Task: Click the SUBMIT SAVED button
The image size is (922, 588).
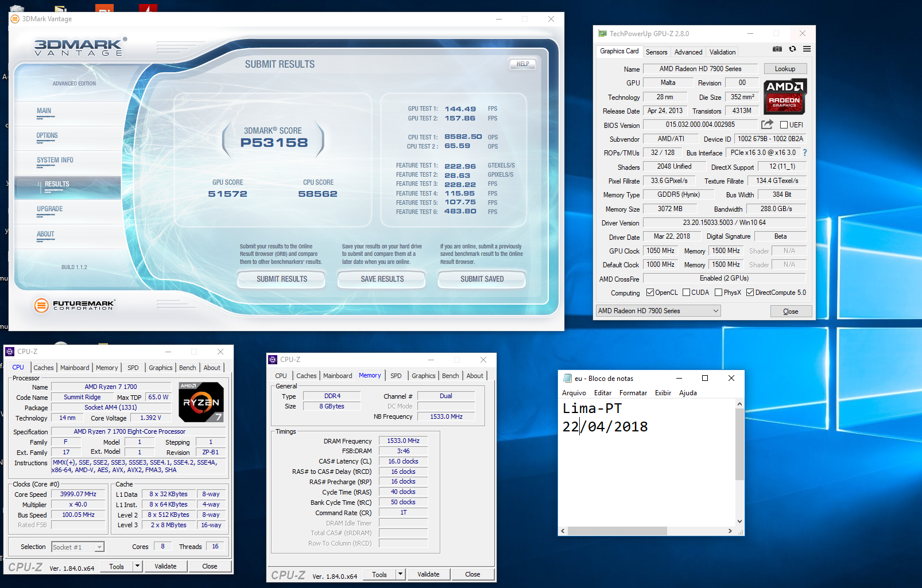Action: 482,279
